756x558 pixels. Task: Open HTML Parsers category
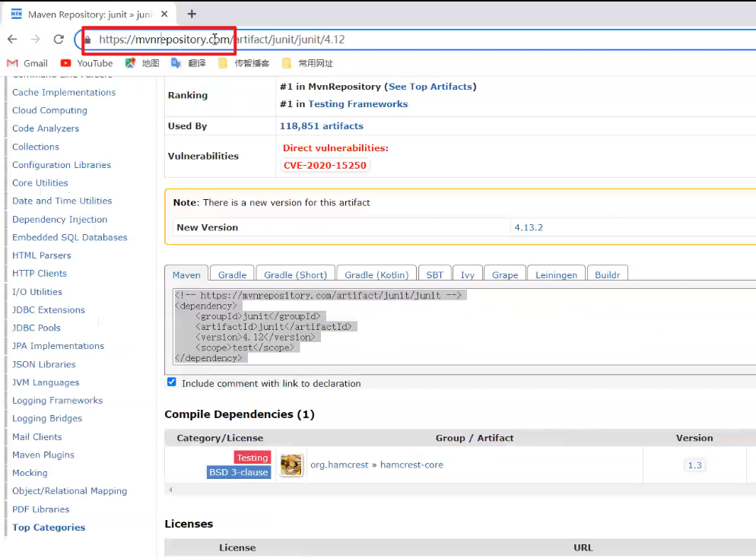pyautogui.click(x=42, y=255)
